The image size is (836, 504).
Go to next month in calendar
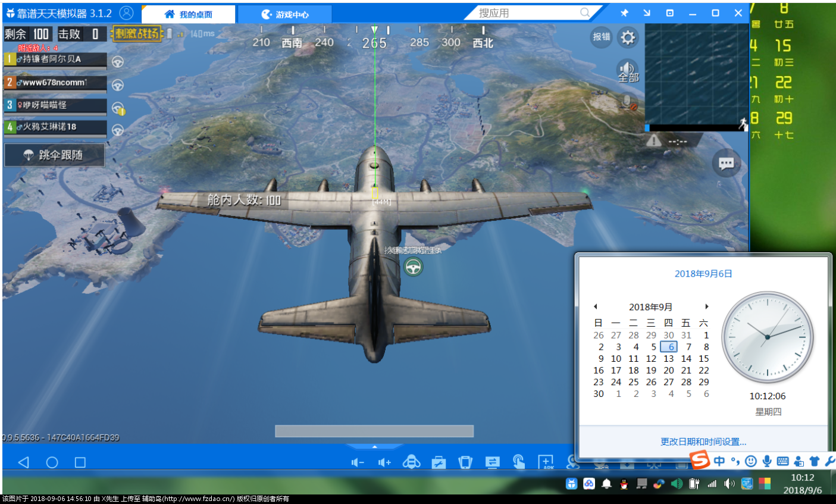click(x=707, y=307)
